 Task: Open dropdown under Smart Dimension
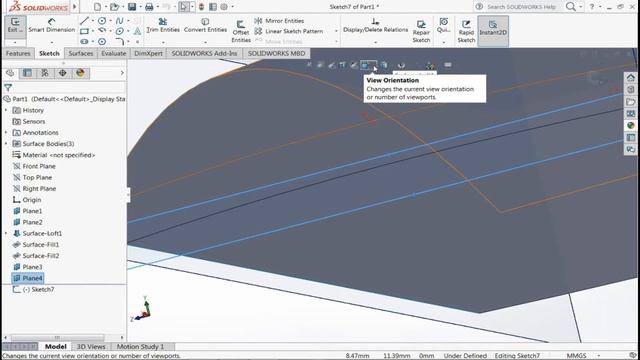tap(51, 42)
